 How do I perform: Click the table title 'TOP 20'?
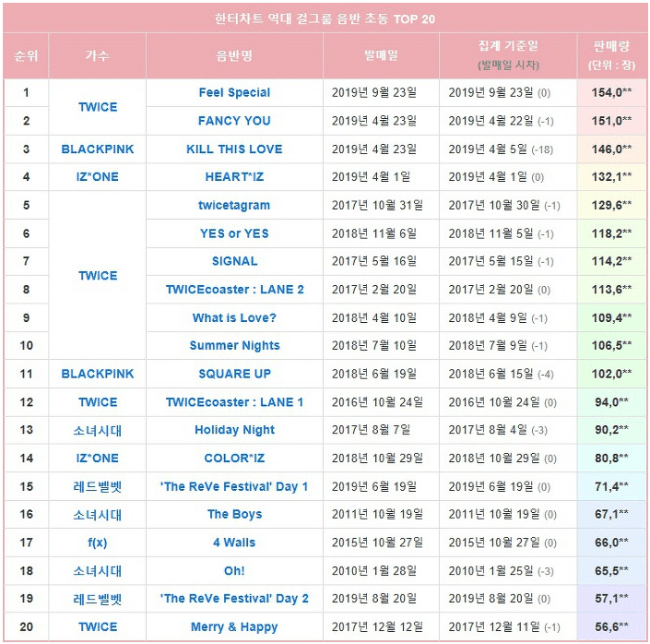(414, 19)
